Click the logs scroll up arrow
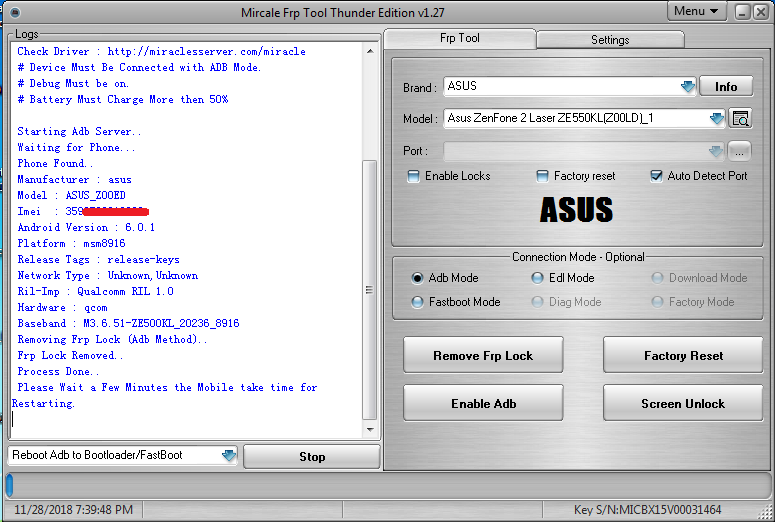Image resolution: width=775 pixels, height=522 pixels. [370, 51]
